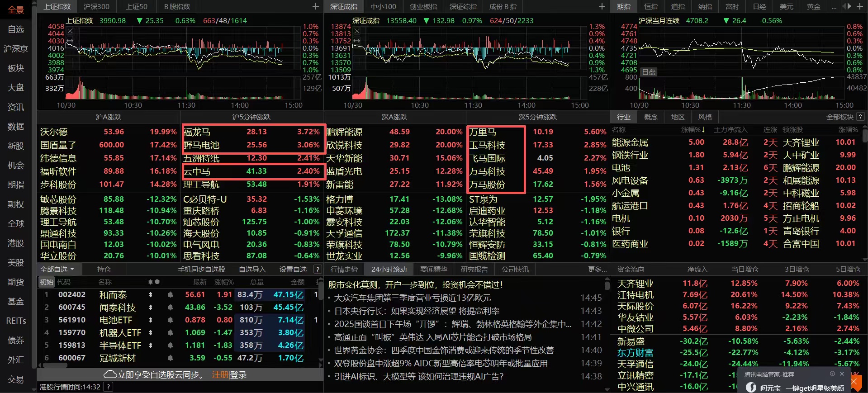The height and width of the screenshot is (393, 868).
Task: Open news 日本央行行长 about raising rates
Action: tap(417, 311)
